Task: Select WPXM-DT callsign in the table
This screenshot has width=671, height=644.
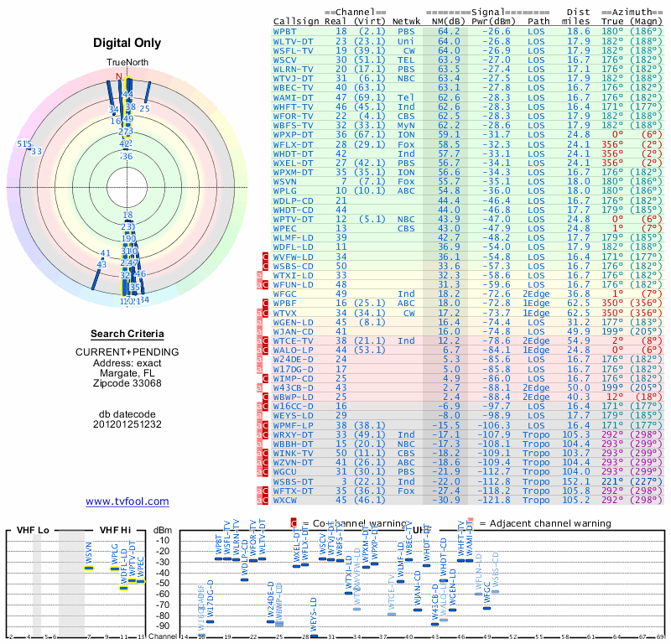Action: [x=293, y=173]
